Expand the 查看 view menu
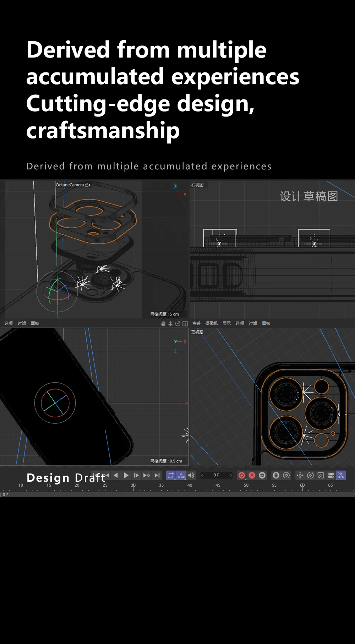This screenshot has width=355, height=644. tap(196, 323)
